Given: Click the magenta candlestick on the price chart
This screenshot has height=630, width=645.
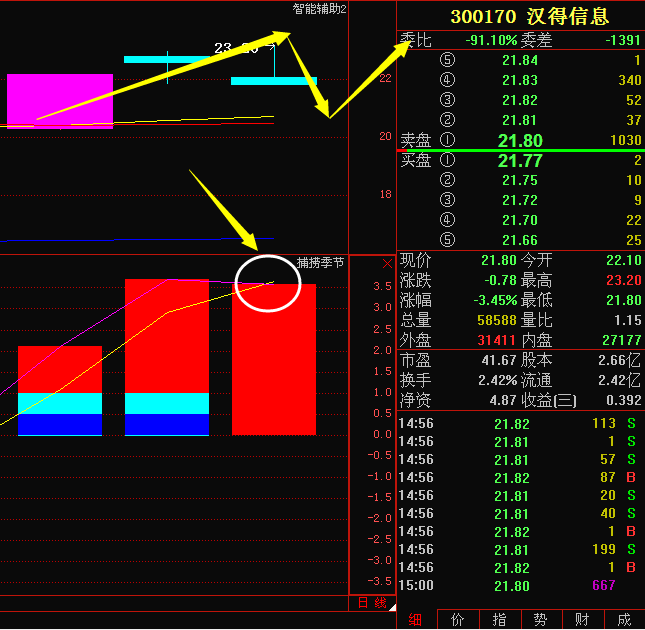Looking at the screenshot, I should [x=60, y=101].
